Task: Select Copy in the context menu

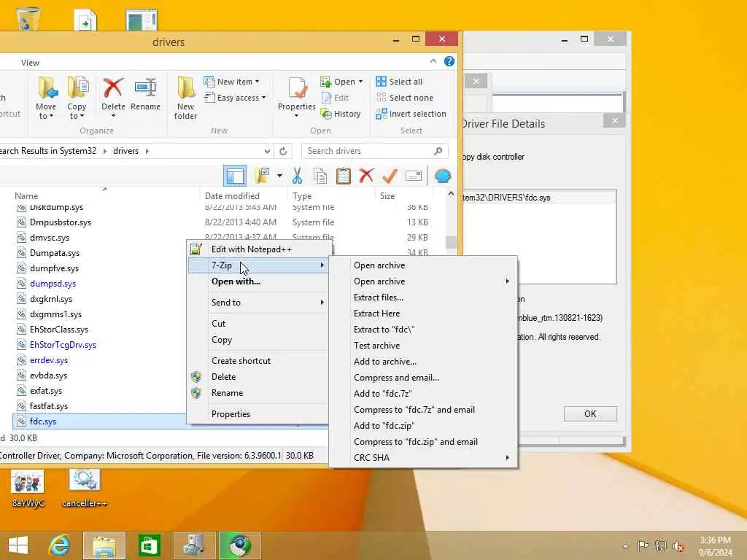Action: coord(259,340)
